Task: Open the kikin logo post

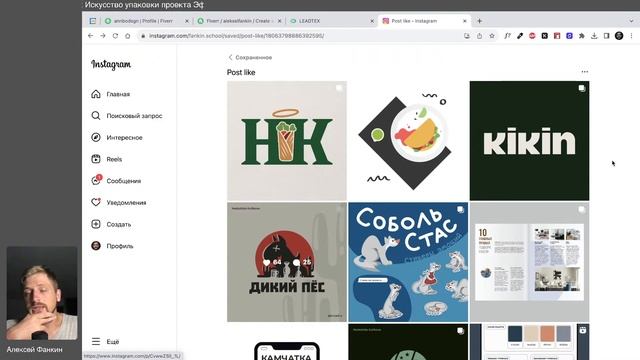Action: pos(529,140)
